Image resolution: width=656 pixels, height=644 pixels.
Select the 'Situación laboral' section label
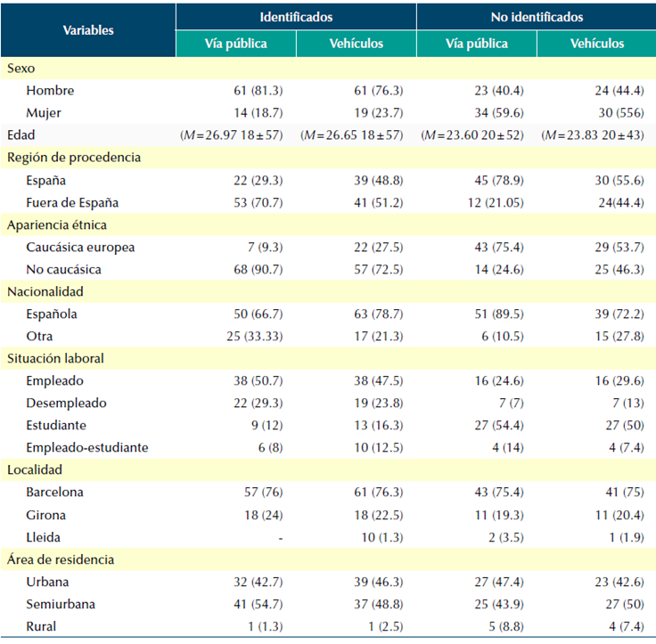pyautogui.click(x=56, y=358)
